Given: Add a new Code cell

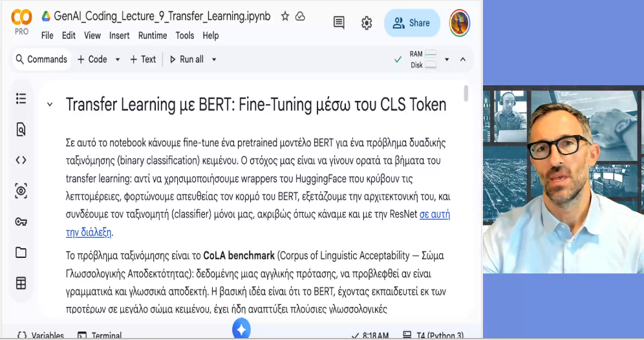Looking at the screenshot, I should click(x=92, y=59).
